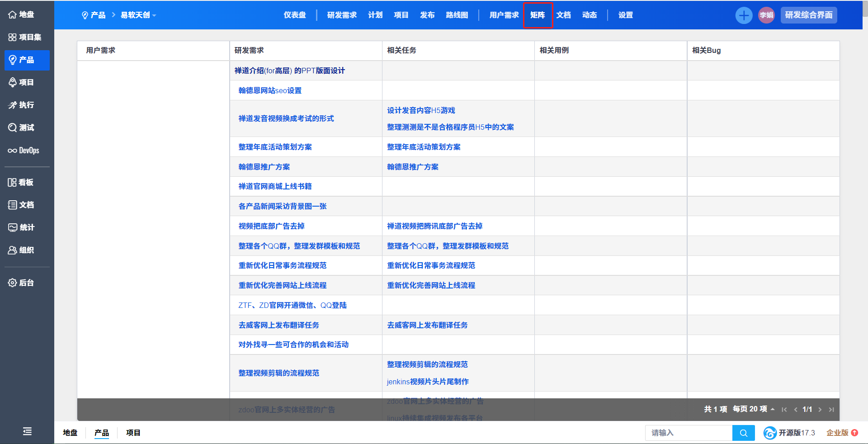Expand the 易软天创 product dropdown
Screen dimensions: 868x444
[x=138, y=15]
